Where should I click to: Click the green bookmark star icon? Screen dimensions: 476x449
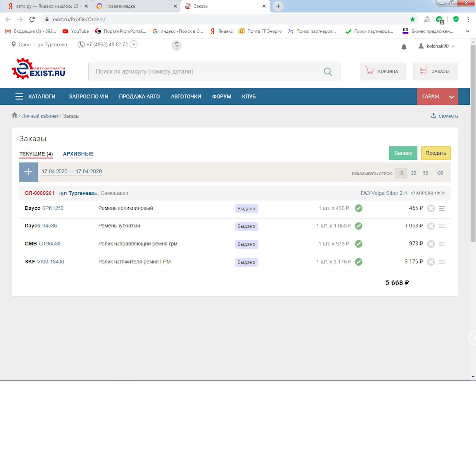tap(412, 19)
